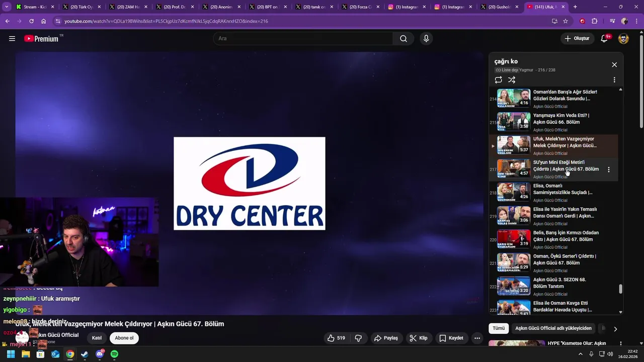Viewport: 644px width, 362px height.
Task: Toggle playlist loop
Action: pyautogui.click(x=499, y=80)
